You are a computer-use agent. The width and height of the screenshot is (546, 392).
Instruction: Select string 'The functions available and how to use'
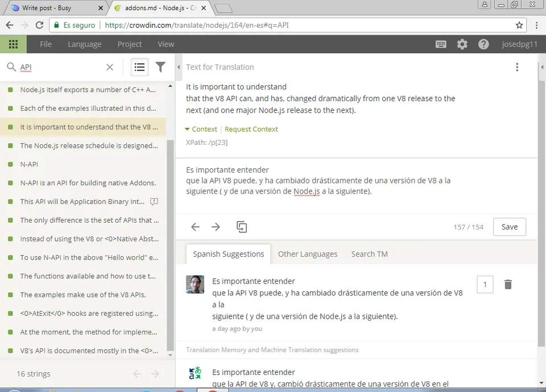(83, 276)
